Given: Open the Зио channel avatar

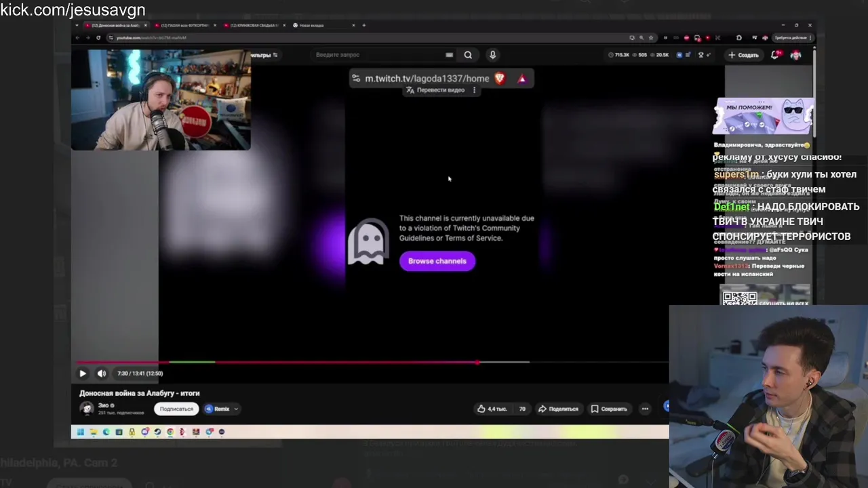Looking at the screenshot, I should 87,408.
